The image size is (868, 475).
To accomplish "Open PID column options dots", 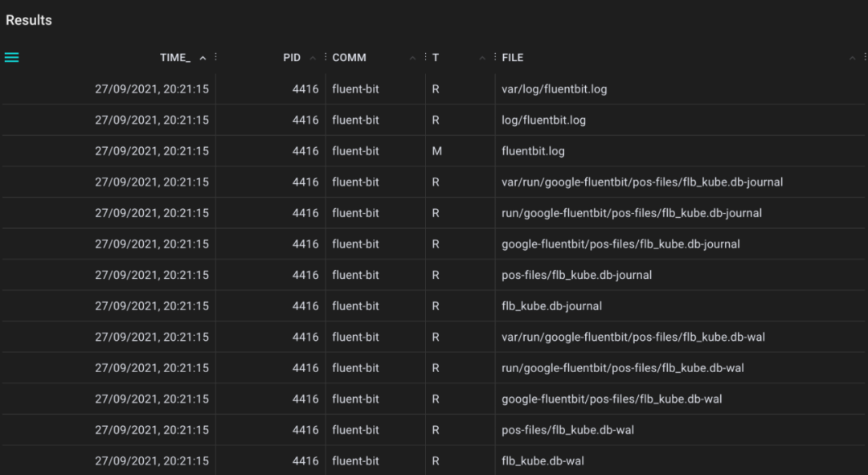I will tap(325, 57).
